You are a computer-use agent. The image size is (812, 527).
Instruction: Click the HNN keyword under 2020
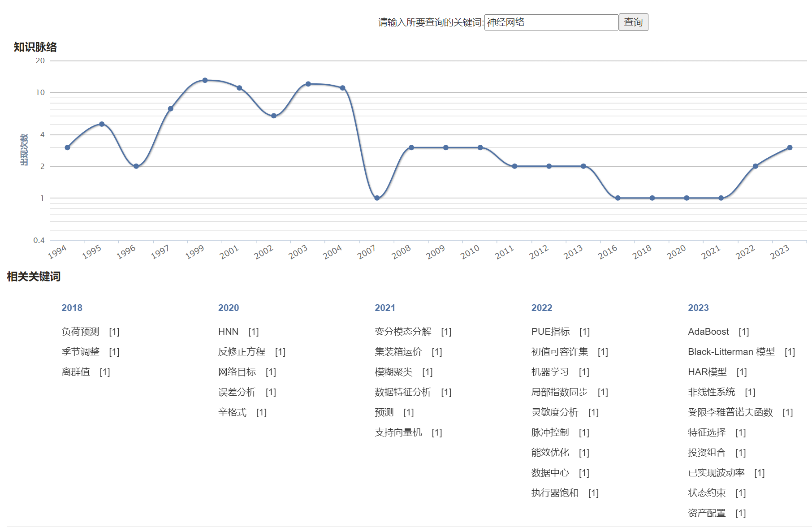(228, 332)
